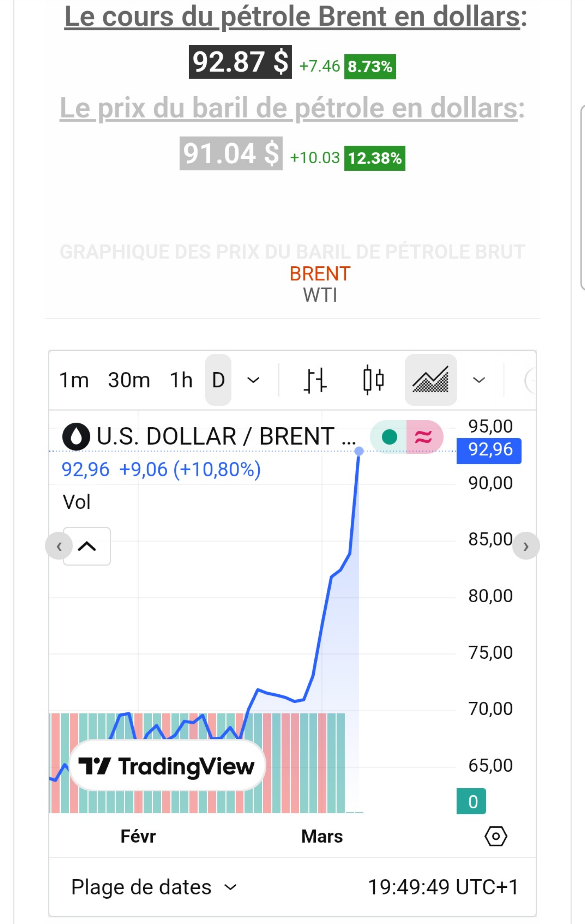Expand the Plage de dates menu

click(x=154, y=887)
